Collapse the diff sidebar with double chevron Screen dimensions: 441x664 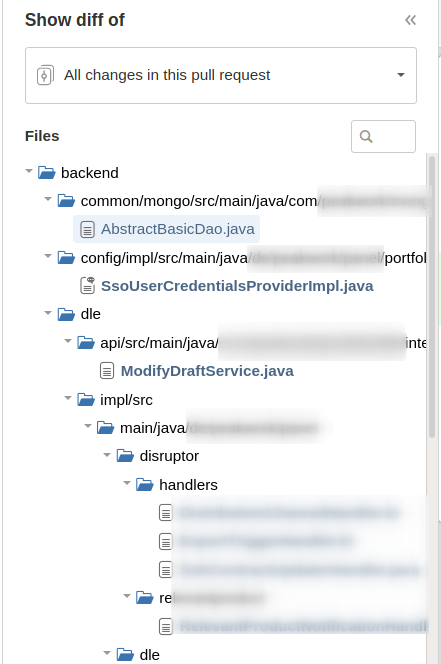(410, 20)
